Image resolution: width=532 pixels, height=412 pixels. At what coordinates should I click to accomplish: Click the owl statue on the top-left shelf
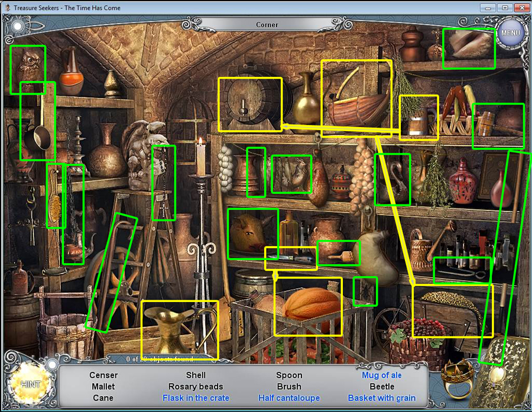tap(28, 67)
